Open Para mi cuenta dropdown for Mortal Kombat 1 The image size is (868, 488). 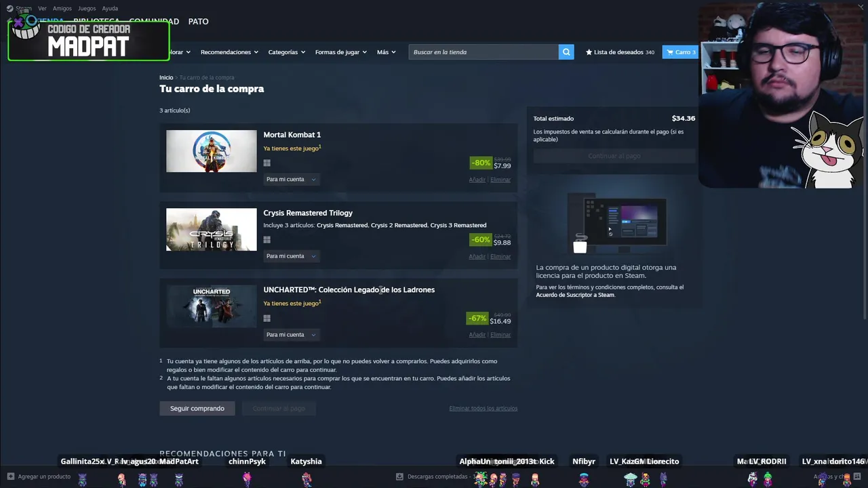tap(291, 180)
